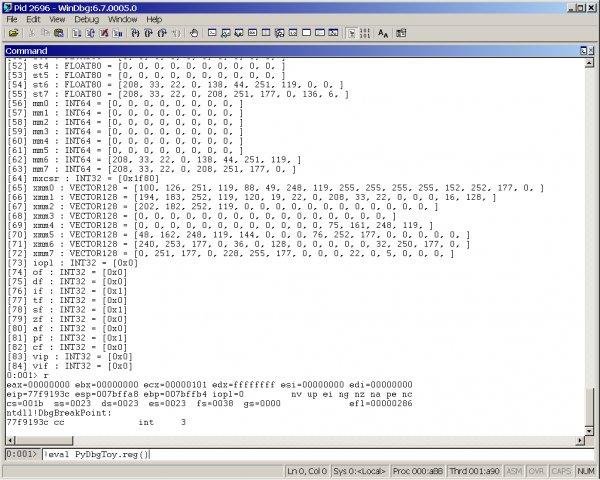
Task: Enable Source Mode On toolbar button
Action: coord(352,33)
